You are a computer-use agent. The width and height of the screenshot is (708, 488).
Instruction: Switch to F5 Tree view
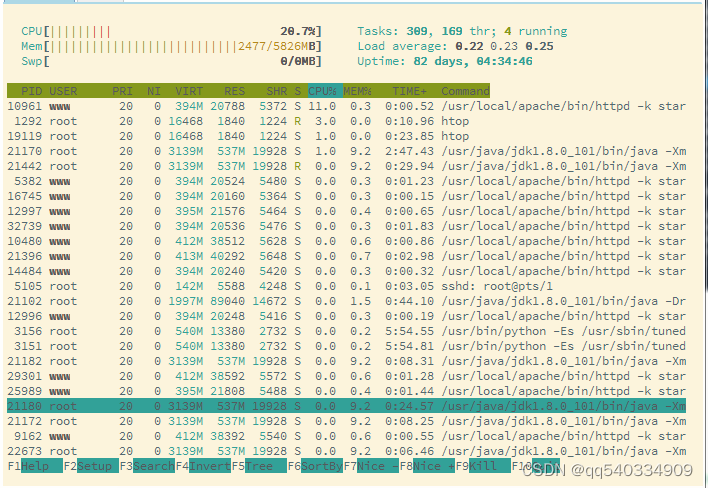(259, 466)
